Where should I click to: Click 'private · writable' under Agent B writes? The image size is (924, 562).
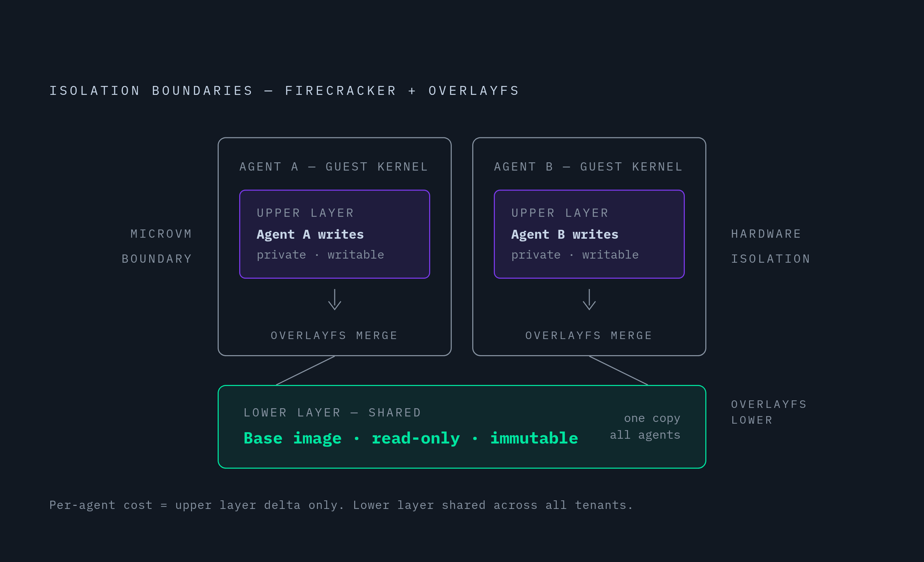coord(575,255)
